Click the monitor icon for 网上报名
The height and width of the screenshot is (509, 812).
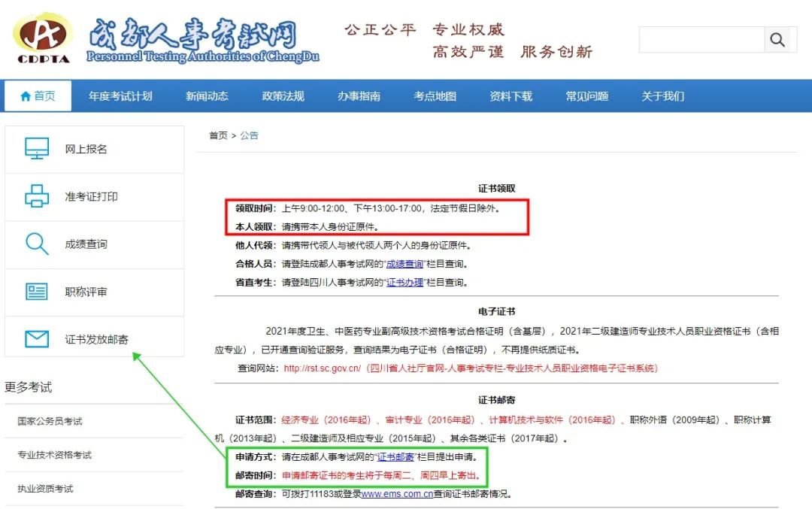37,149
